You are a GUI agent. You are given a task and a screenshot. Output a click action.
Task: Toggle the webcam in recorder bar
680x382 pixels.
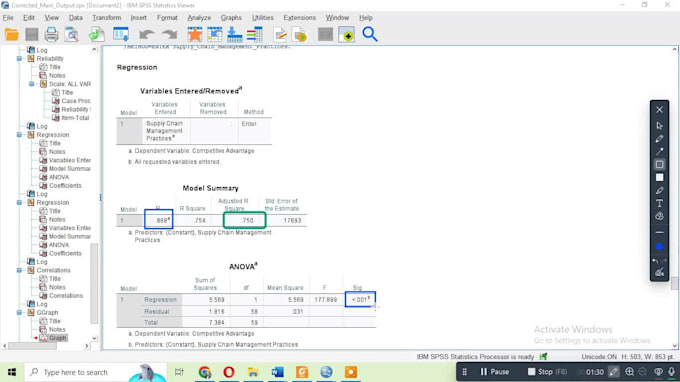pyautogui.click(x=658, y=372)
